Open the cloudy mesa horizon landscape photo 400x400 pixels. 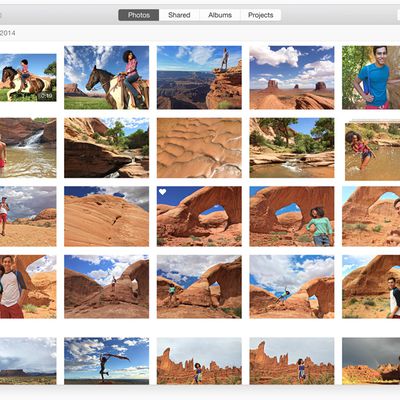[x=28, y=361]
